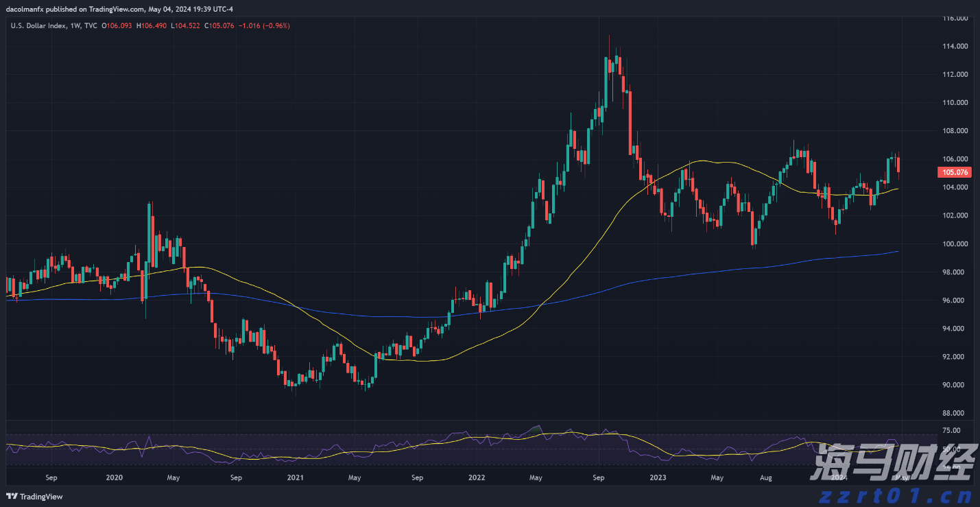The width and height of the screenshot is (980, 507).
Task: Click the open value O106.093
Action: coord(118,25)
